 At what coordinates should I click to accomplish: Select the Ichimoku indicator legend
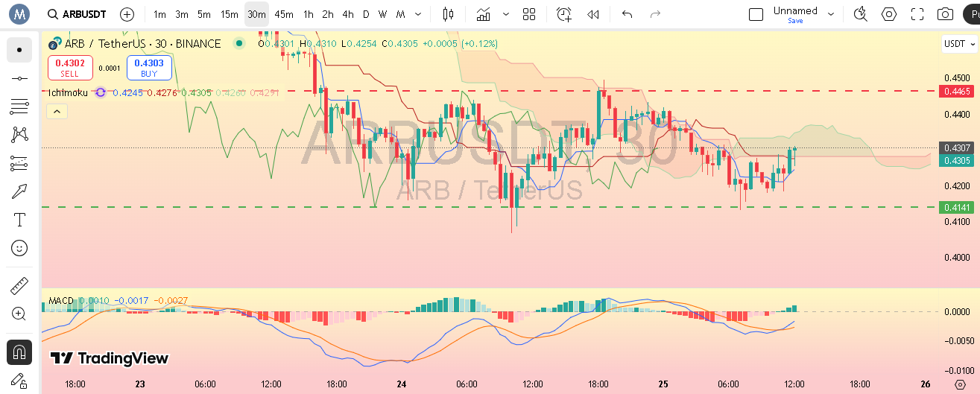tap(68, 93)
